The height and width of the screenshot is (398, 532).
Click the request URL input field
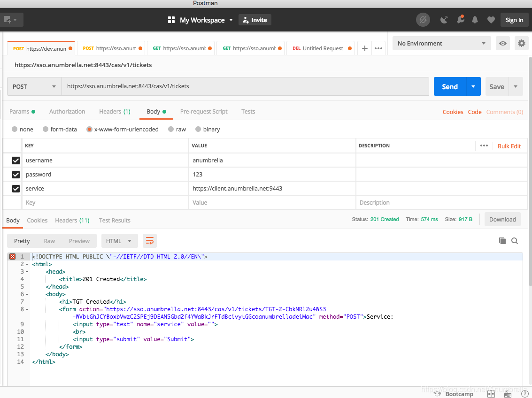click(x=245, y=86)
